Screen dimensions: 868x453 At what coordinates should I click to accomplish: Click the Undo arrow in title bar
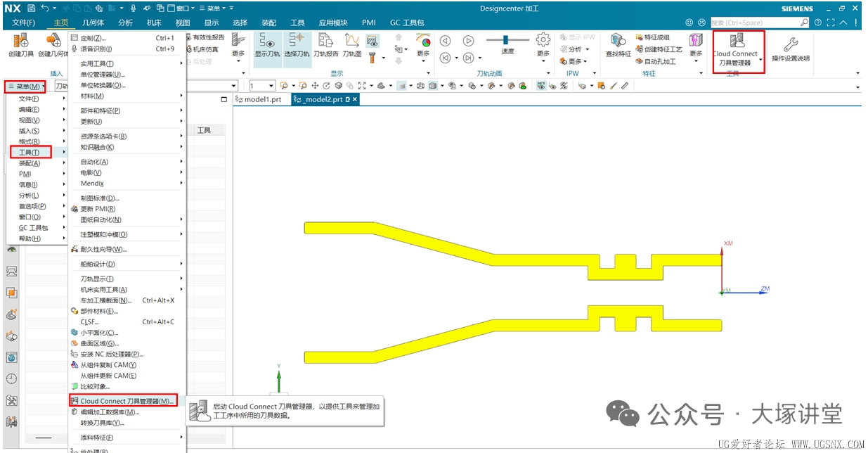46,8
